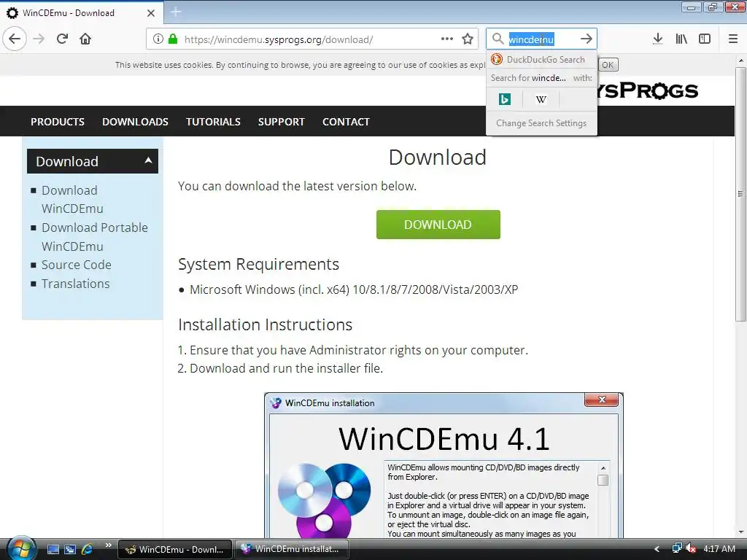Image resolution: width=747 pixels, height=560 pixels.
Task: Click the WinCDEmu installation screenshot image
Action: pyautogui.click(x=444, y=465)
